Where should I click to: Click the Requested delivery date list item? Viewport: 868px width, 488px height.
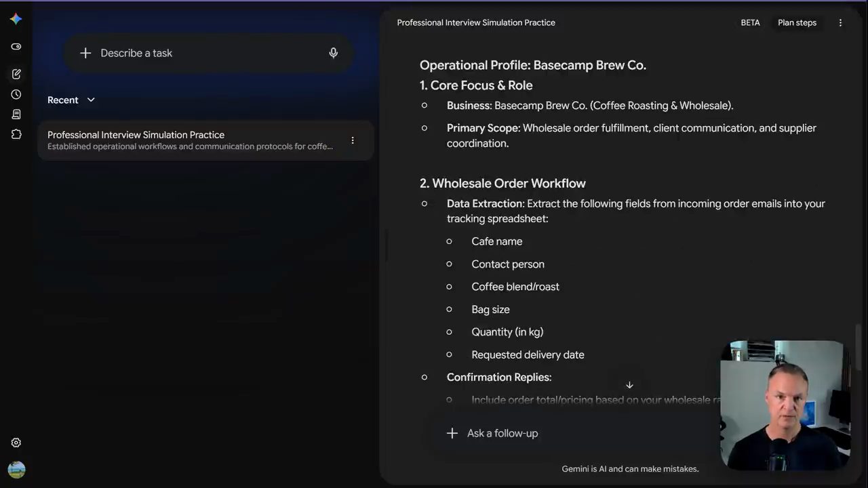tap(528, 354)
